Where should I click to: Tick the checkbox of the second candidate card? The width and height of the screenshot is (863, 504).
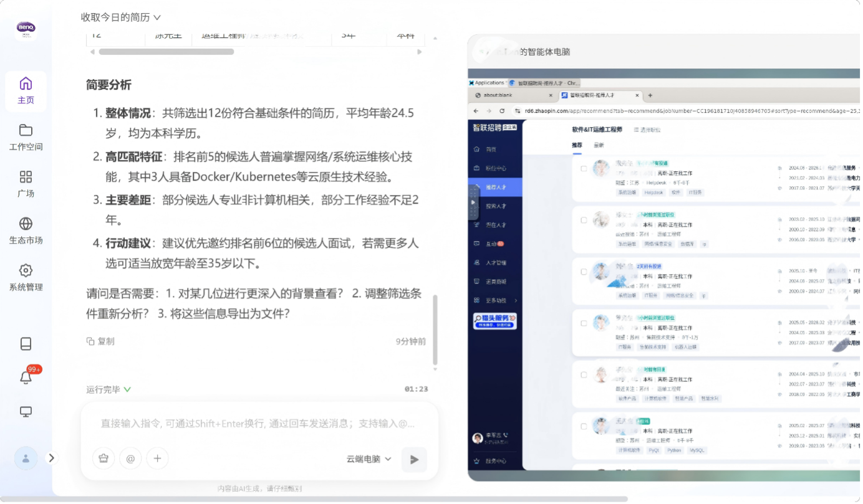[584, 220]
